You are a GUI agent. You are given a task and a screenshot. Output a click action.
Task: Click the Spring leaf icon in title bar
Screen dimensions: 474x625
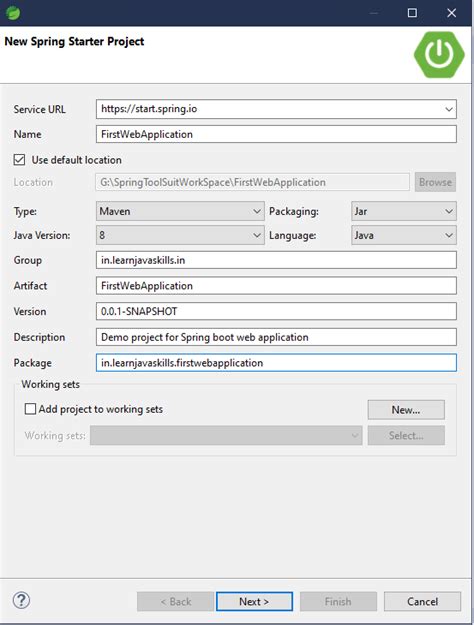point(13,13)
